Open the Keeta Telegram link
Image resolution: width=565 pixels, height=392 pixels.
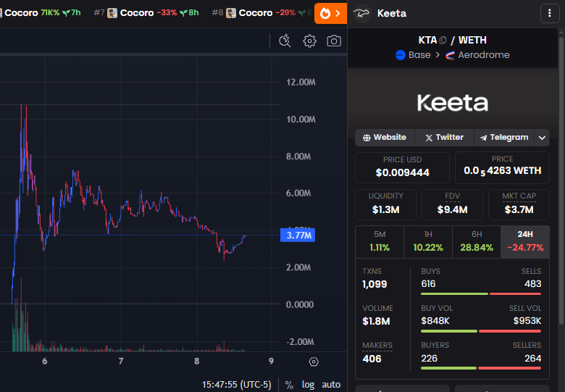click(x=504, y=137)
